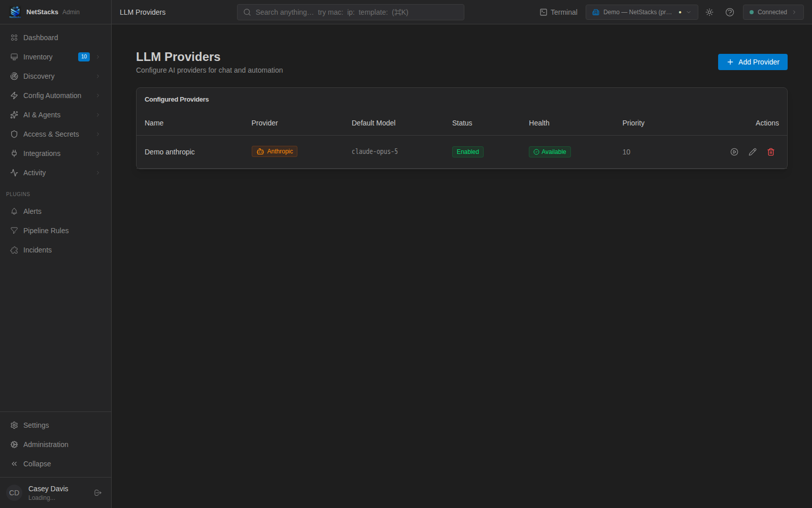Test the Demo anthropic provider play icon
The width and height of the screenshot is (812, 508).
(734, 152)
